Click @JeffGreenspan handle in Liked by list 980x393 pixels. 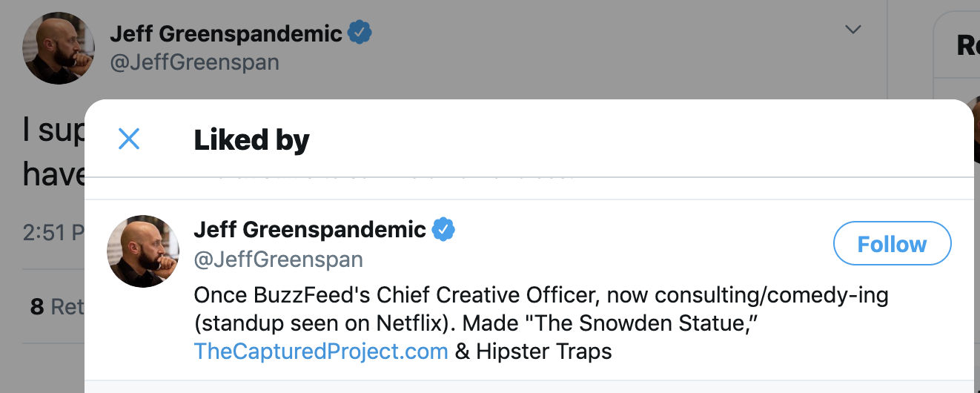[x=278, y=260]
